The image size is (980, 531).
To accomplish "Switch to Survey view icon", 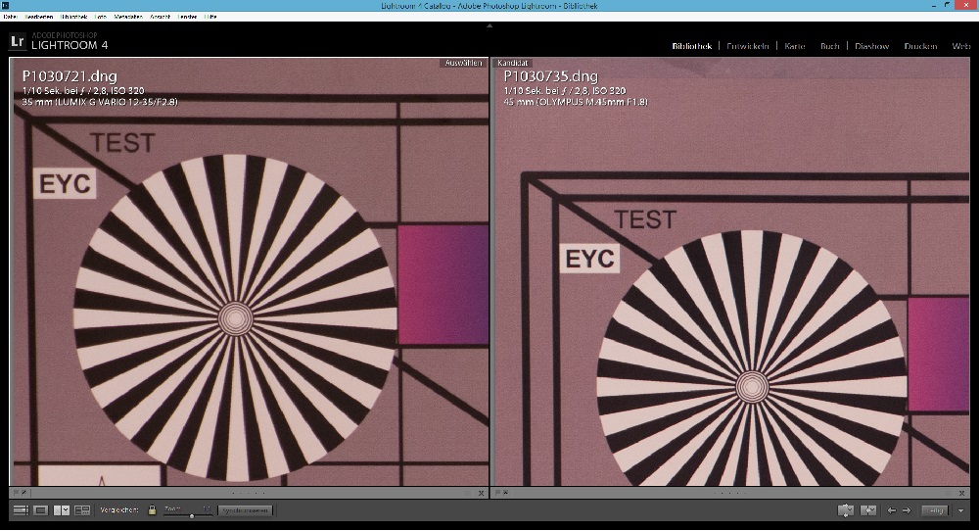I will click(x=82, y=510).
